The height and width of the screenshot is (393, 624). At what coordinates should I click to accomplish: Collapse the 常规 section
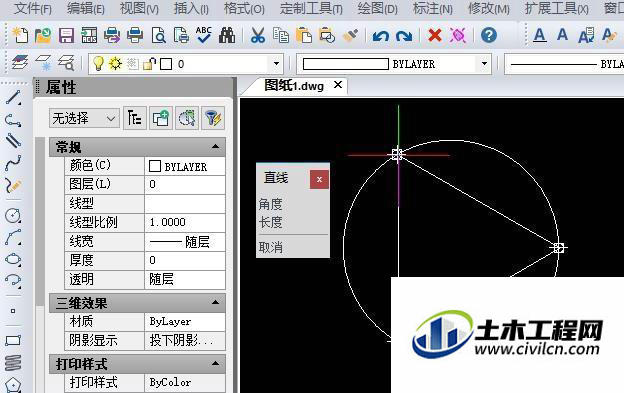coord(216,147)
